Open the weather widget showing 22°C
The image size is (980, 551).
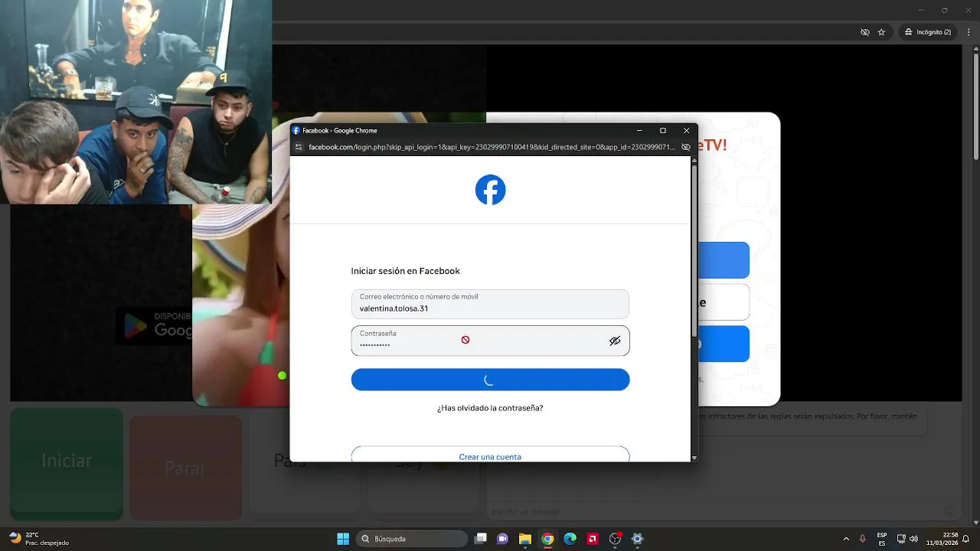tap(39, 539)
